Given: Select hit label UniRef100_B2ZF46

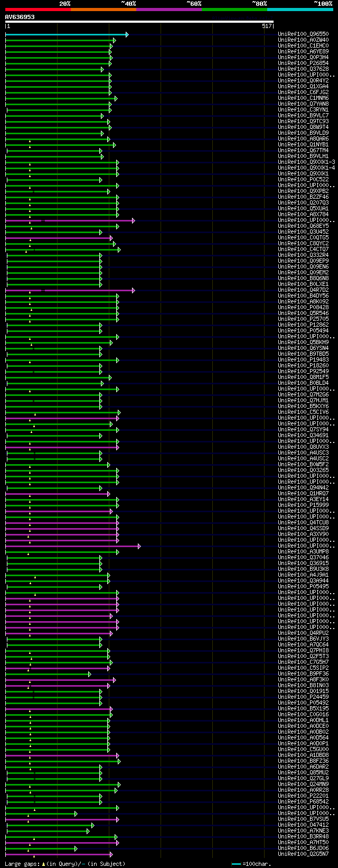Looking at the screenshot, I should pyautogui.click(x=303, y=197).
